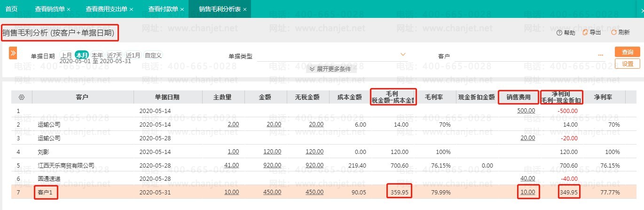Open the 单据类型 dropdown arrow
The height and width of the screenshot is (210, 644).
point(403,55)
